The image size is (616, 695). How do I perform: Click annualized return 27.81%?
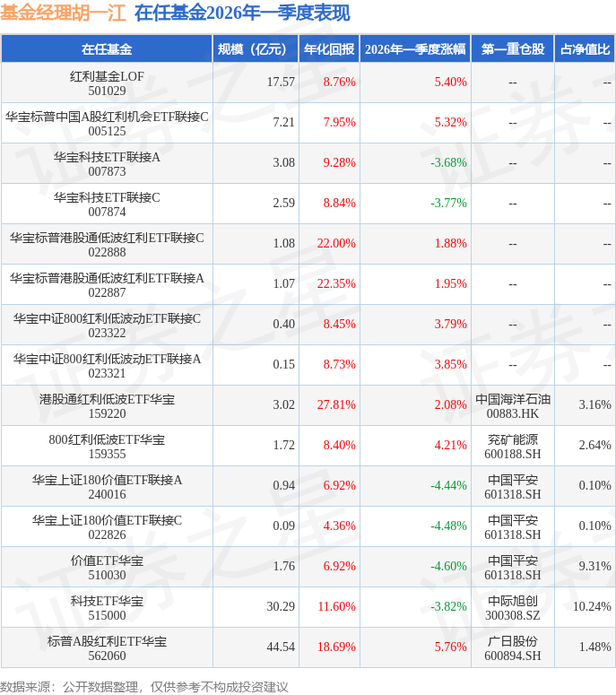tap(336, 404)
